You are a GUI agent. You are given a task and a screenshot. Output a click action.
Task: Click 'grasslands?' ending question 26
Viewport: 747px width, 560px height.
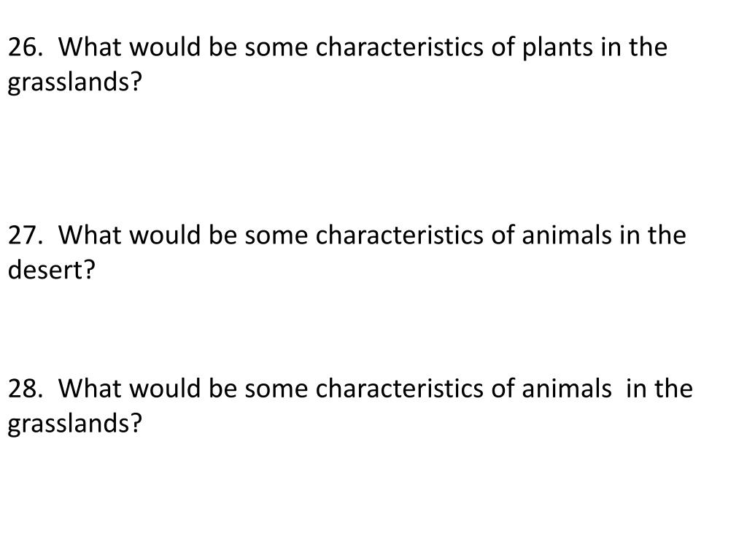74,83
